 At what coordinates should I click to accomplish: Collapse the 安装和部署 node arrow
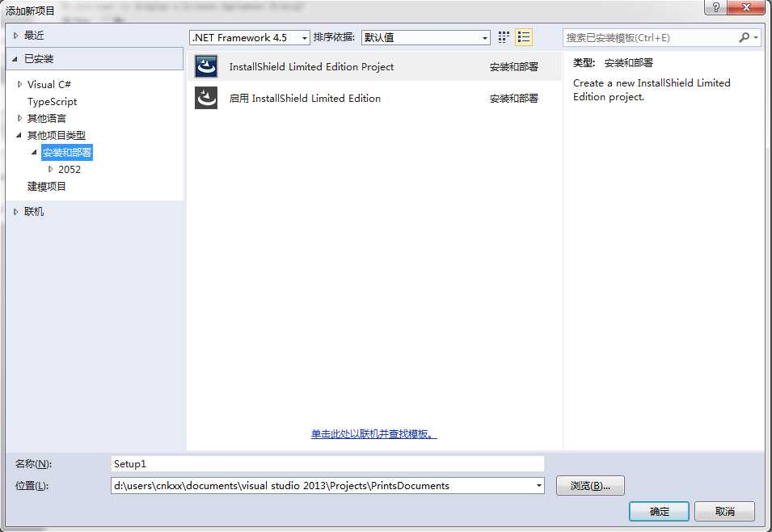click(x=35, y=152)
